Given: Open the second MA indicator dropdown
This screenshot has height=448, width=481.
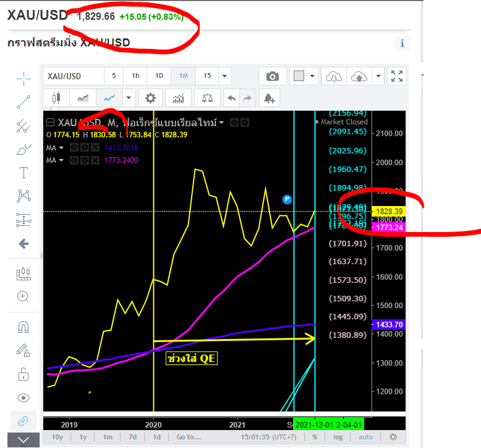Looking at the screenshot, I should pos(61,160).
